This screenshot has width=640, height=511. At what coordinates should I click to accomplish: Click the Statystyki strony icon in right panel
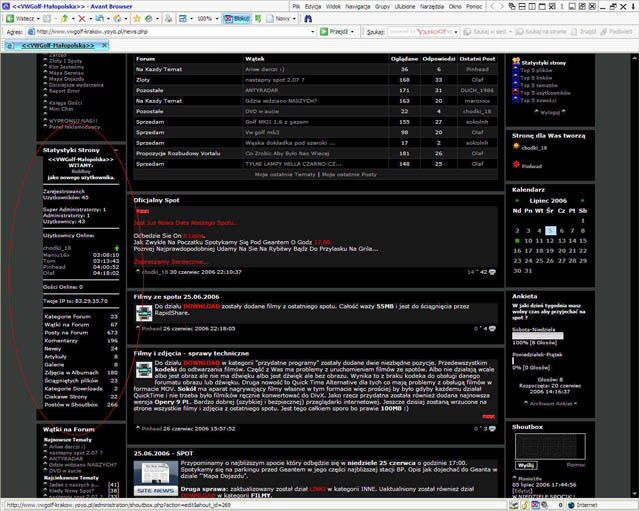coord(516,62)
